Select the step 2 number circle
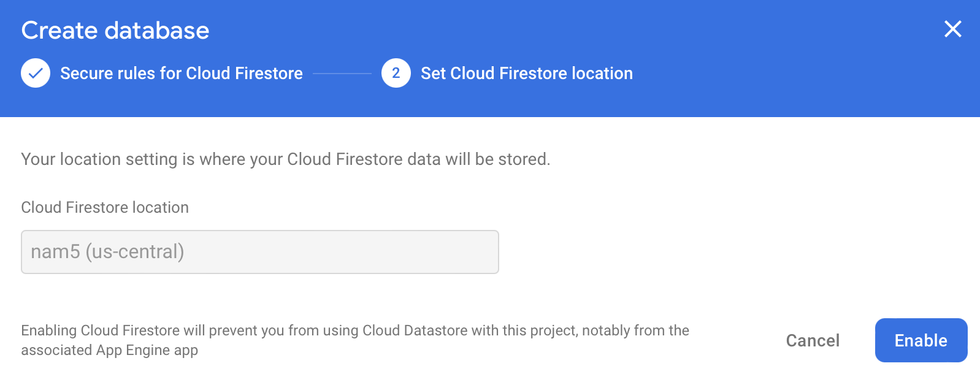The width and height of the screenshot is (980, 374). [396, 73]
